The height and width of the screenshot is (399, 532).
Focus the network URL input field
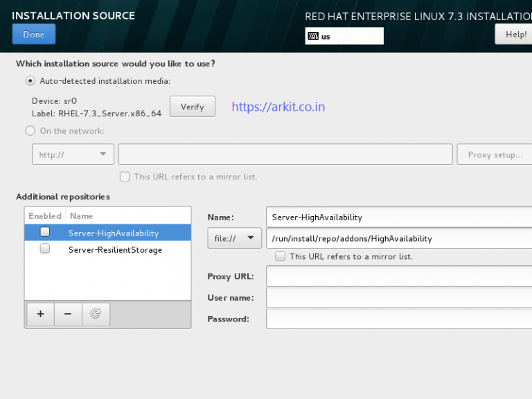pyautogui.click(x=285, y=154)
